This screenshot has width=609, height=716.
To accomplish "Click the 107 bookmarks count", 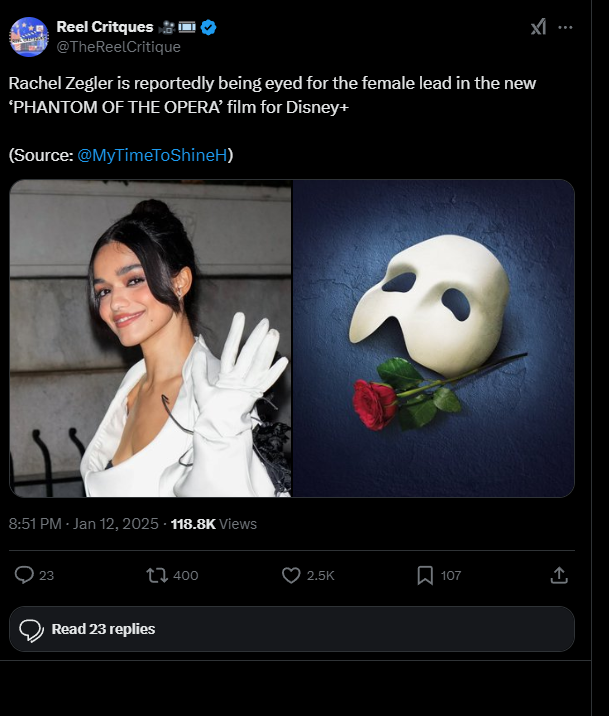I will coord(451,576).
